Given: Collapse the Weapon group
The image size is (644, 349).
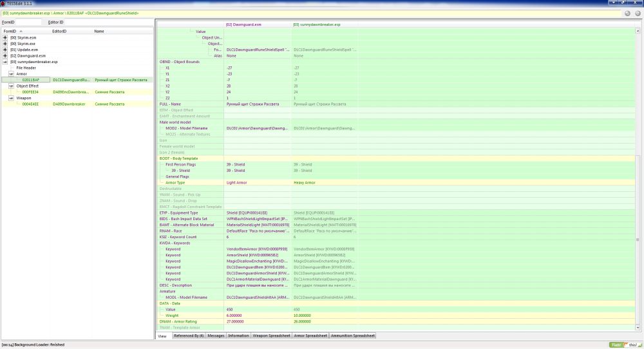Looking at the screenshot, I should coord(11,98).
